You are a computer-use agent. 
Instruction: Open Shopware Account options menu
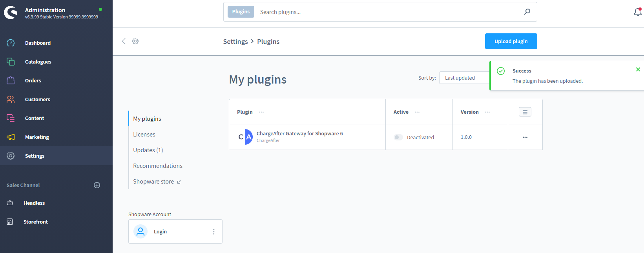(214, 232)
